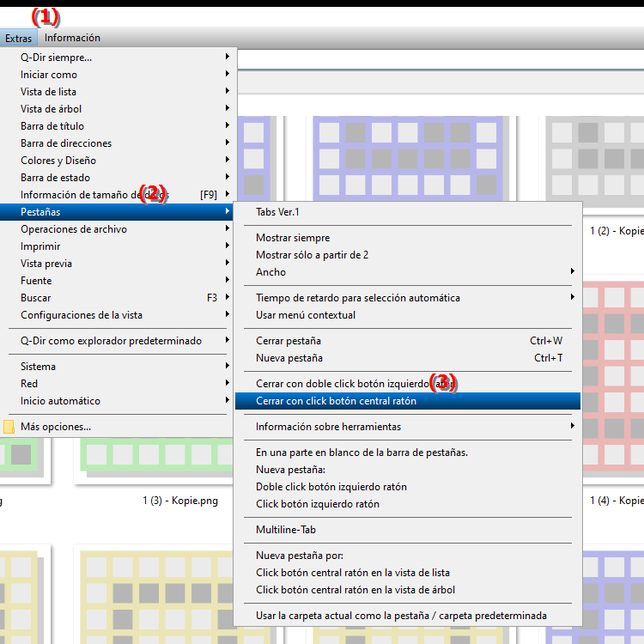644x644 pixels.
Task: Open Operaciones de archivo submenu
Action: pos(117,229)
